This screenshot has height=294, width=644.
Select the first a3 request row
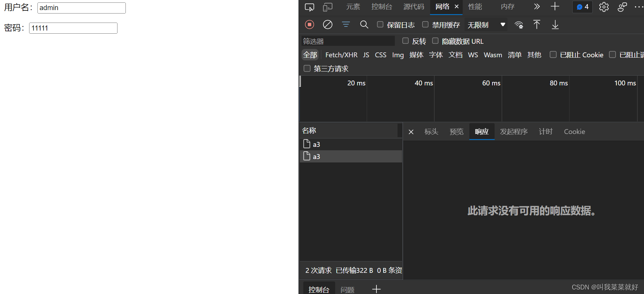click(x=351, y=144)
